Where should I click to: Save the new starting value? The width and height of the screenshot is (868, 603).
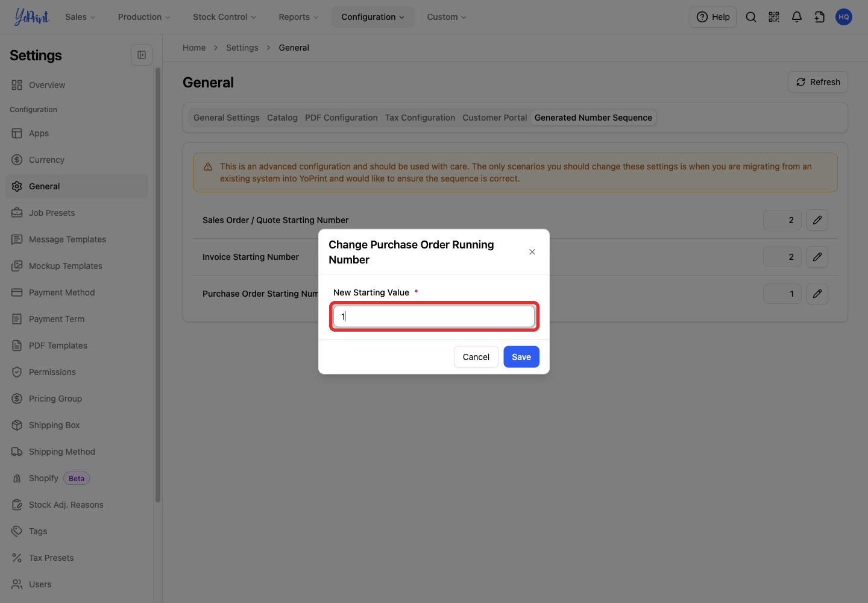click(x=521, y=357)
